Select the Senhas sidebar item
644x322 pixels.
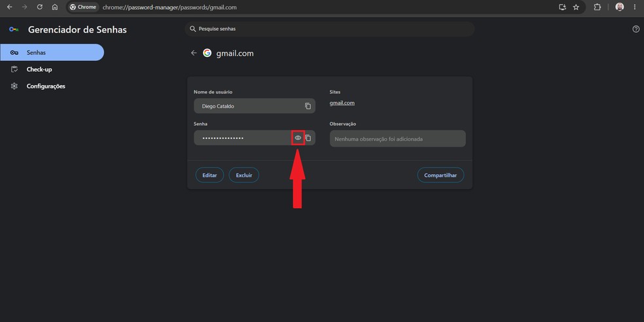point(52,52)
